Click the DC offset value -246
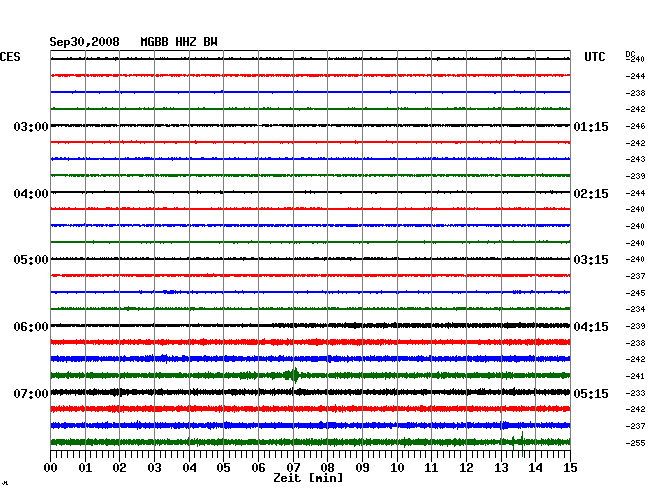The width and height of the screenshot is (650, 494). (x=635, y=126)
